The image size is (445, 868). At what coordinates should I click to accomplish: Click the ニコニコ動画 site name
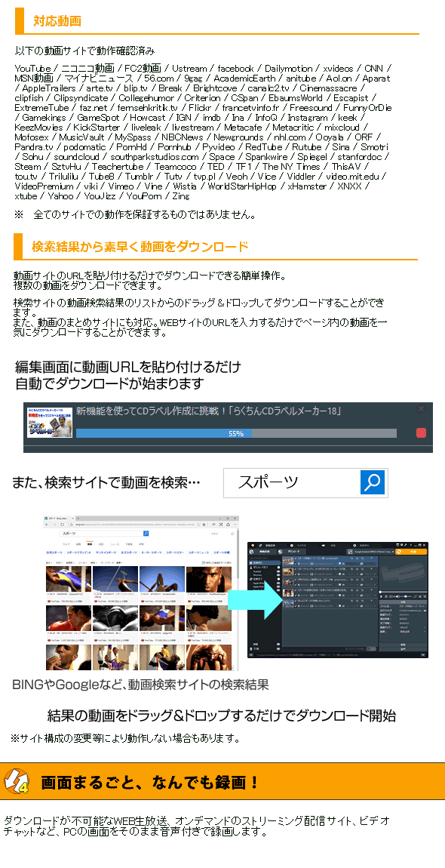click(x=87, y=69)
